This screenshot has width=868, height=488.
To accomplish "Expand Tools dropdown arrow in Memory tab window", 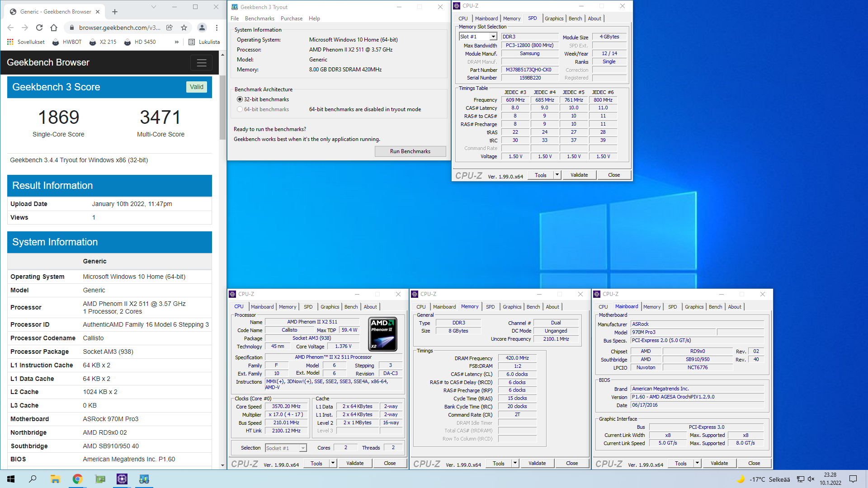I will click(x=515, y=463).
